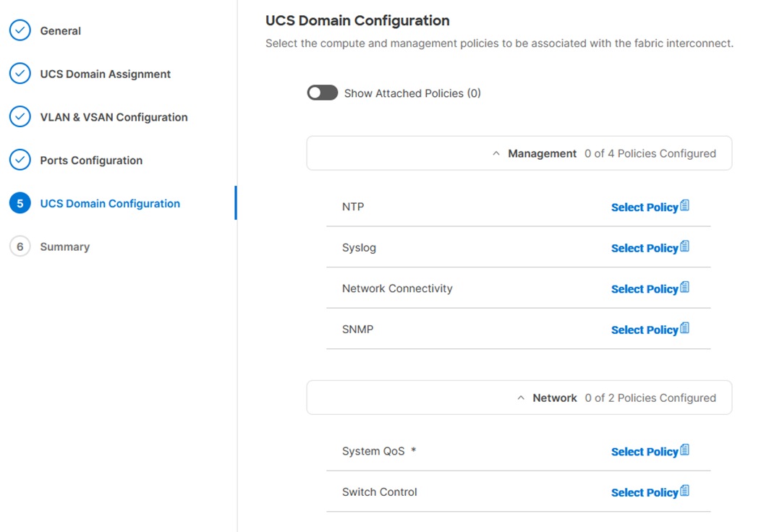The width and height of the screenshot is (761, 532).
Task: Click the Network Connectivity row label
Action: pyautogui.click(x=397, y=288)
